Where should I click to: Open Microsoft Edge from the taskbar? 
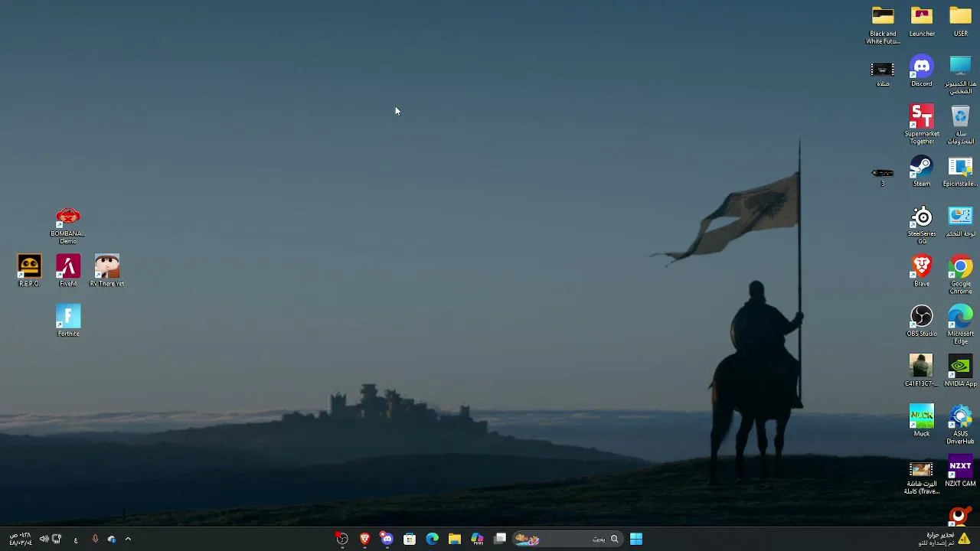[433, 539]
